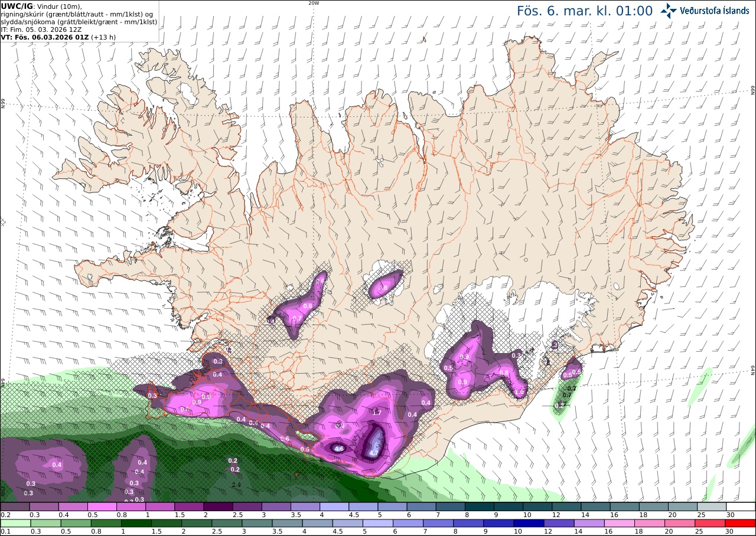Pick the grey-purple 0.2 swatch in snow legend
Viewport: 756px width, 536px height.
(15, 506)
